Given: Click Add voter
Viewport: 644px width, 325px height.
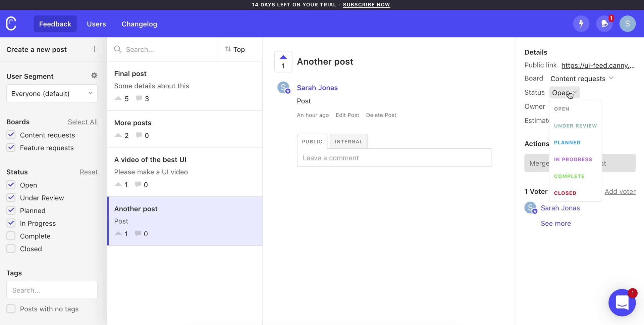Looking at the screenshot, I should [620, 192].
